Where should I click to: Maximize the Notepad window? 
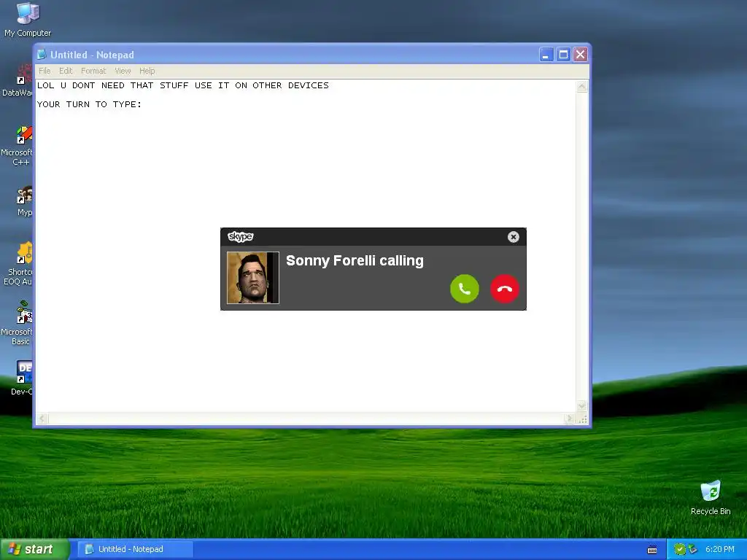(563, 55)
